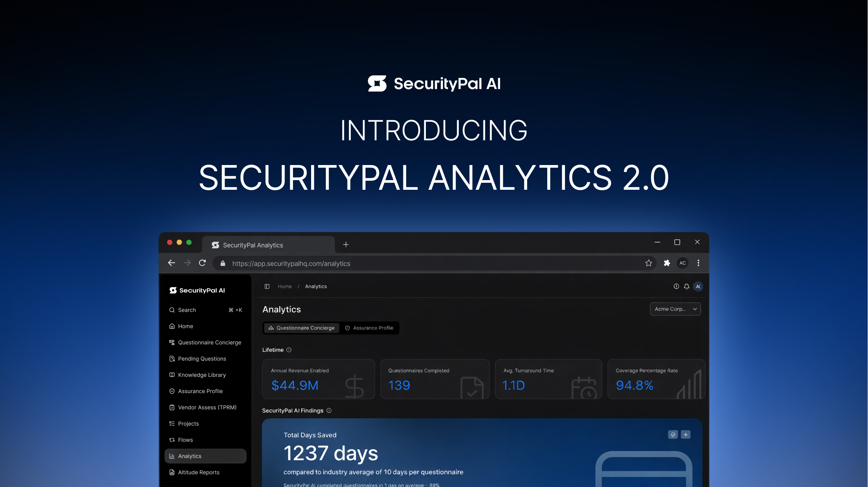The image size is (868, 487).
Task: Click plus icon on Total Days Saved card
Action: [x=686, y=434]
